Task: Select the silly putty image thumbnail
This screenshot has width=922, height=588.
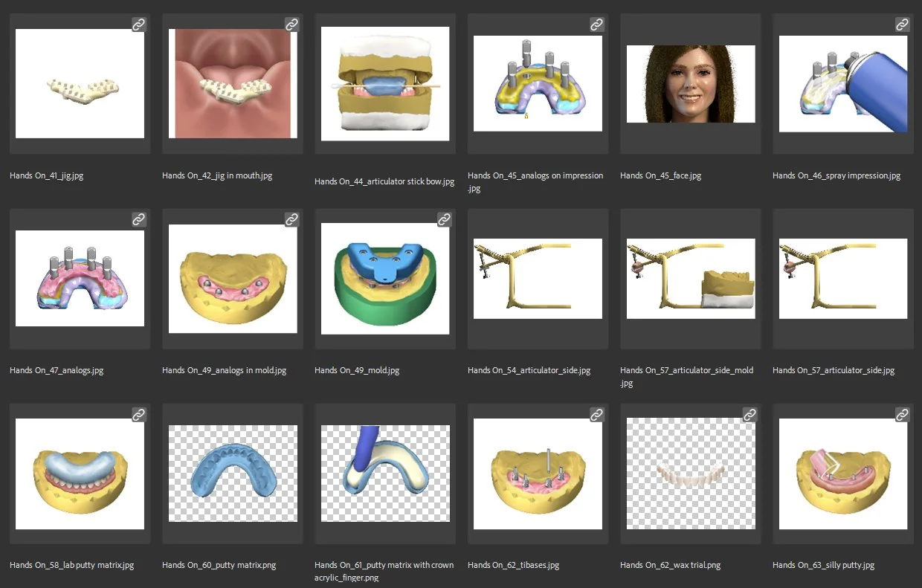Action: point(843,474)
